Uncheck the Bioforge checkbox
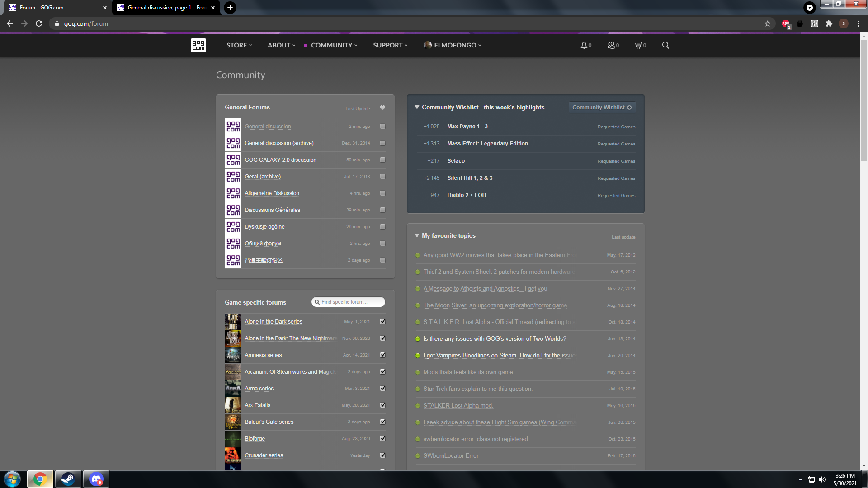This screenshot has width=868, height=488. coord(382,439)
